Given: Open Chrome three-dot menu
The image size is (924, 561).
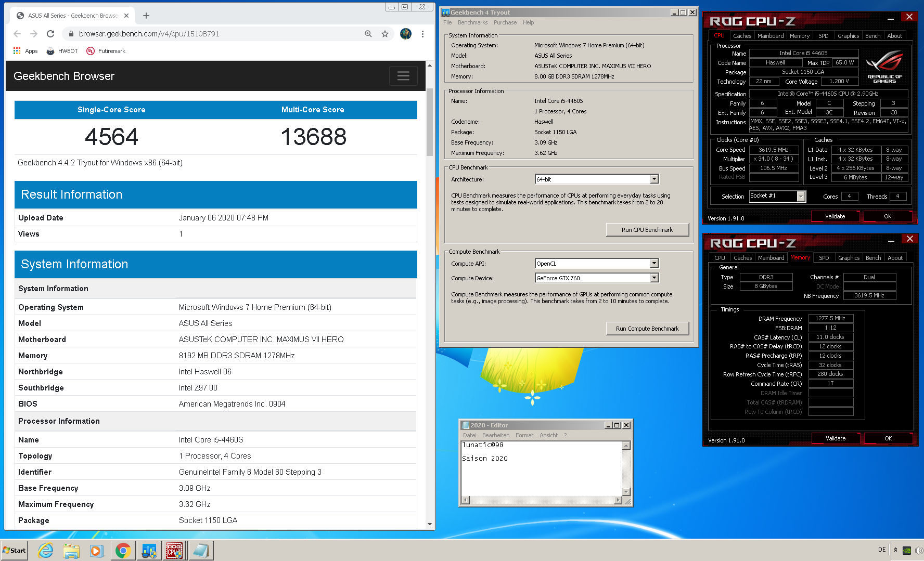Looking at the screenshot, I should pyautogui.click(x=422, y=34).
